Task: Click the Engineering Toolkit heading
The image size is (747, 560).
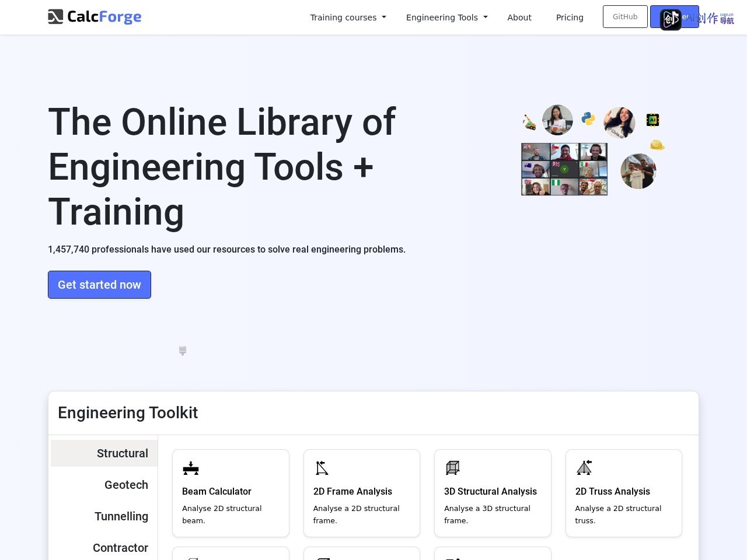Action: pos(128,413)
